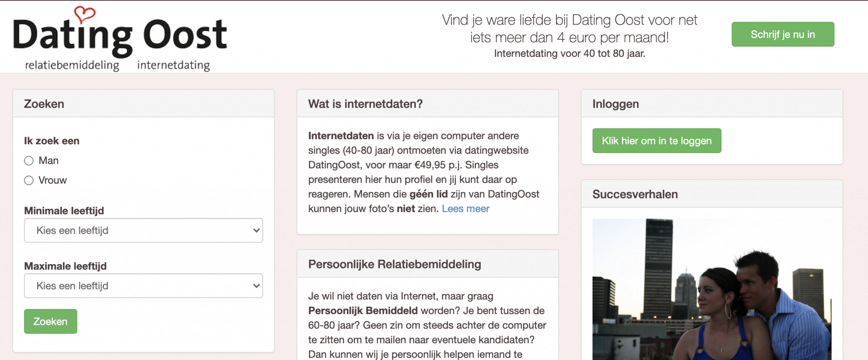Viewport: 868px width, 360px height.
Task: Open the Maximale leeftijd dropdown
Action: tap(143, 286)
